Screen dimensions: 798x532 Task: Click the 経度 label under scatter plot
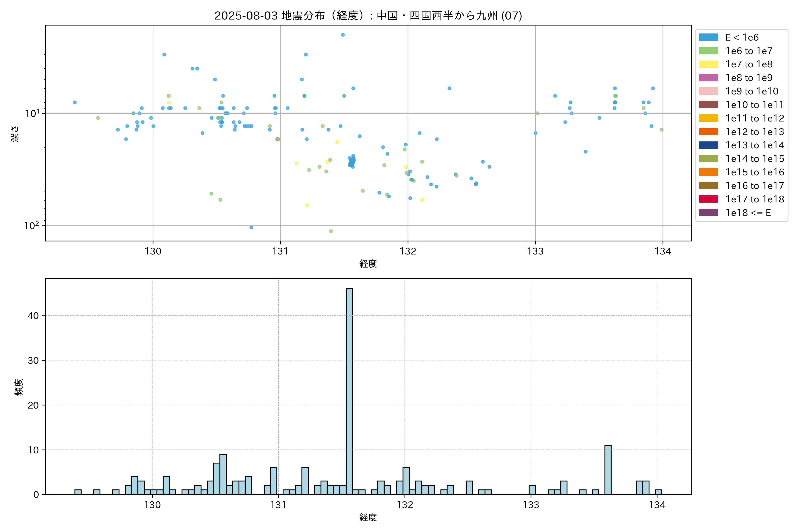pos(368,264)
